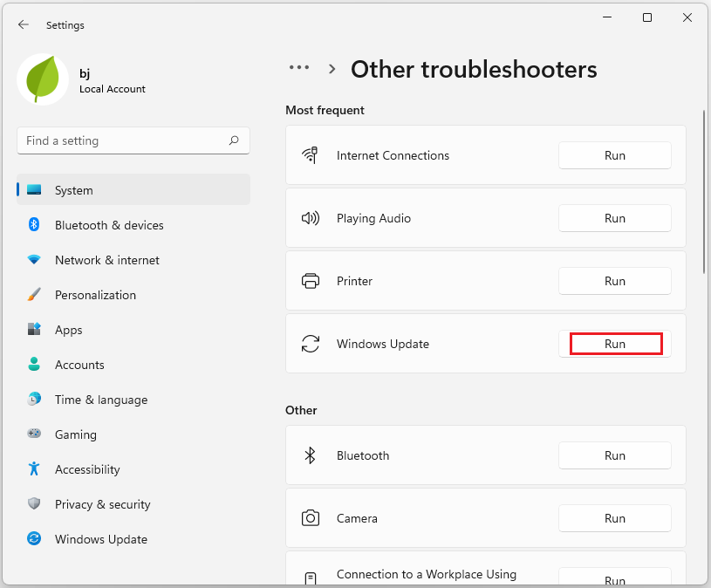This screenshot has width=711, height=588.
Task: Click the Personalization paintbrush icon
Action: 34,294
